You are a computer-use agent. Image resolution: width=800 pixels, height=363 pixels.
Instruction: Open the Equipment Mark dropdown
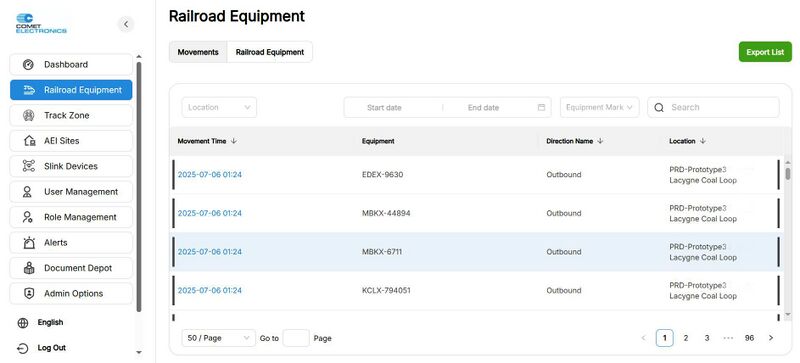tap(599, 108)
